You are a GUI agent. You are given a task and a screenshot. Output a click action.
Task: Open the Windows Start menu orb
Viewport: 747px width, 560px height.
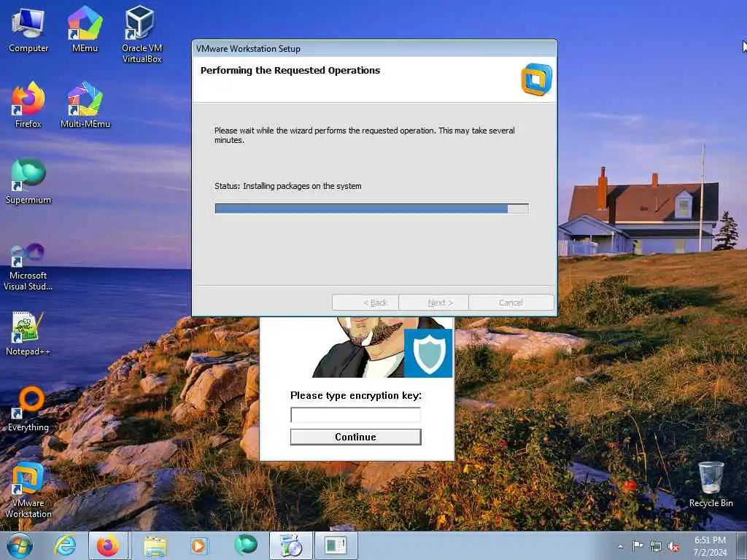pyautogui.click(x=20, y=545)
